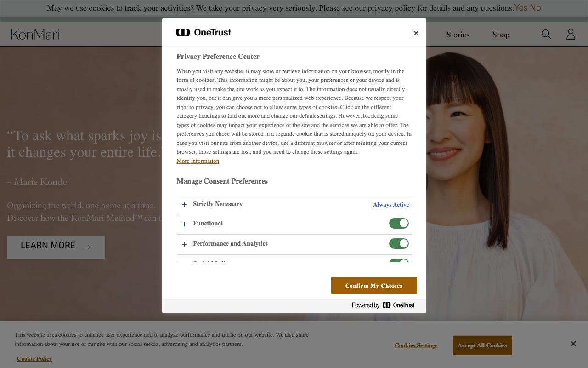The image size is (588, 368).
Task: Open the user account icon
Action: [571, 34]
